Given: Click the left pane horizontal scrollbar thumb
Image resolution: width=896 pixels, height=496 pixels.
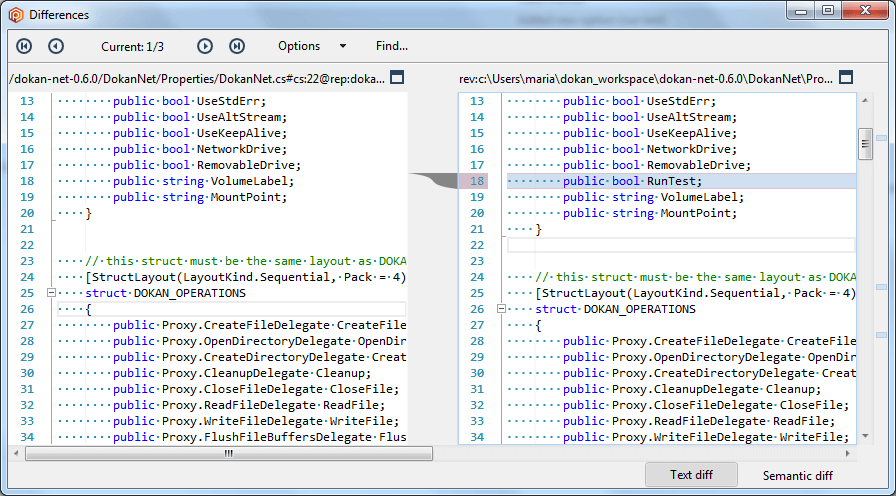Looking at the screenshot, I should click(x=229, y=454).
